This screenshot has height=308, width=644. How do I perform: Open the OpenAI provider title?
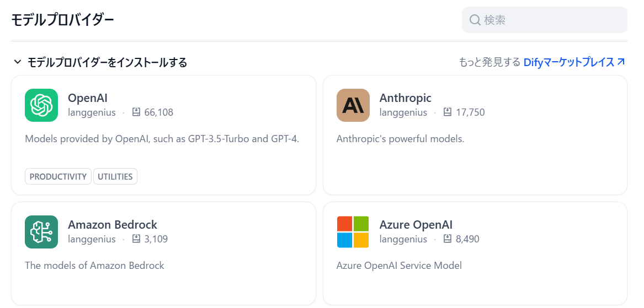tap(88, 98)
